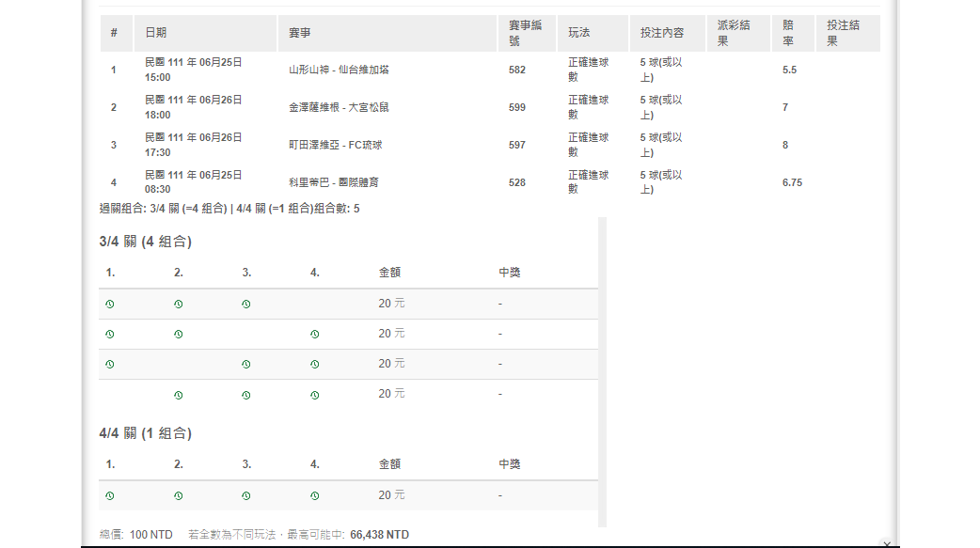Screen dimensions: 980x548
Task: Click odds value 5.5
Action: point(789,70)
